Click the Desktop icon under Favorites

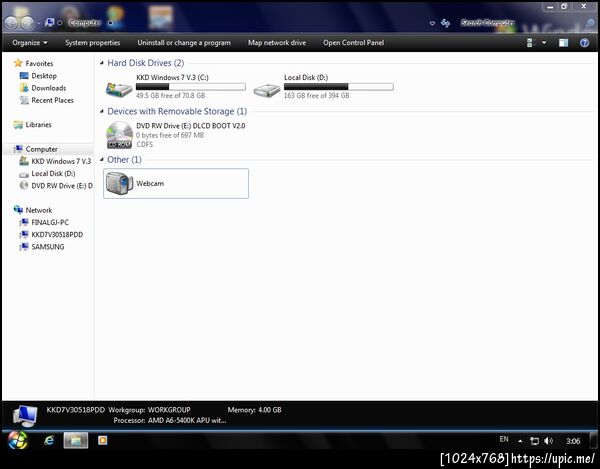[x=24, y=76]
